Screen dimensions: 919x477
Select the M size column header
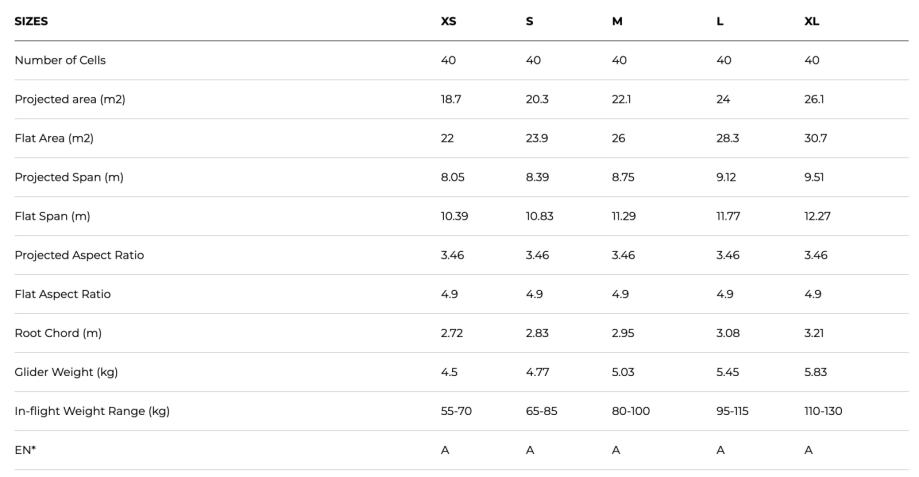click(x=617, y=21)
